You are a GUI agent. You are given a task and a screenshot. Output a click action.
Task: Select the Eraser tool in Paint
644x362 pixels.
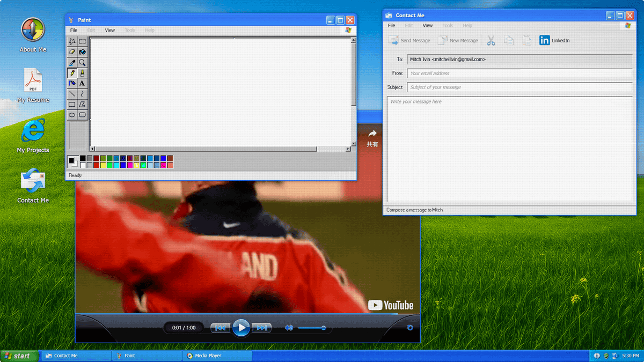[72, 52]
